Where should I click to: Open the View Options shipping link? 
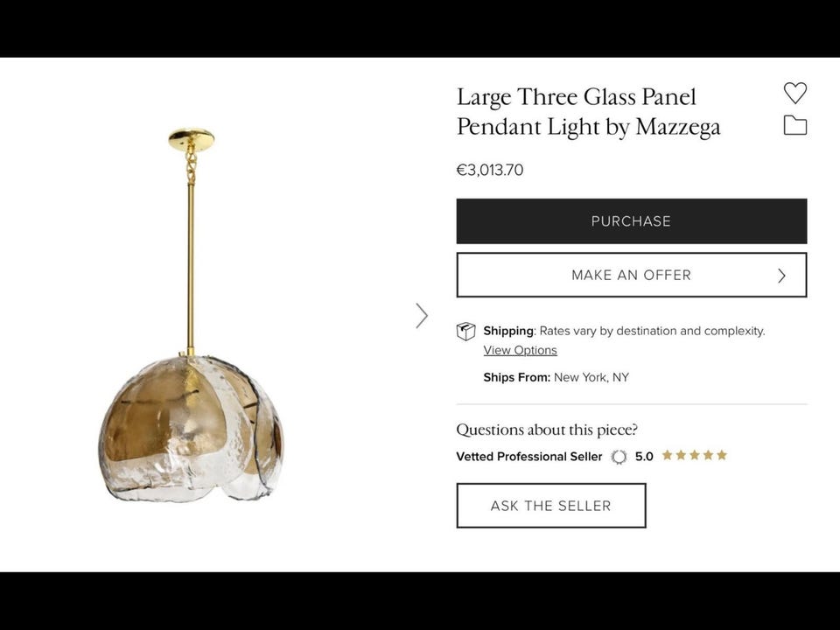click(x=520, y=351)
